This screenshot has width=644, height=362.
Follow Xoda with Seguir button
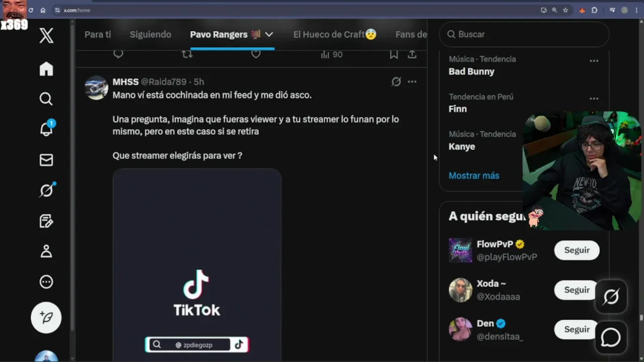[577, 290]
